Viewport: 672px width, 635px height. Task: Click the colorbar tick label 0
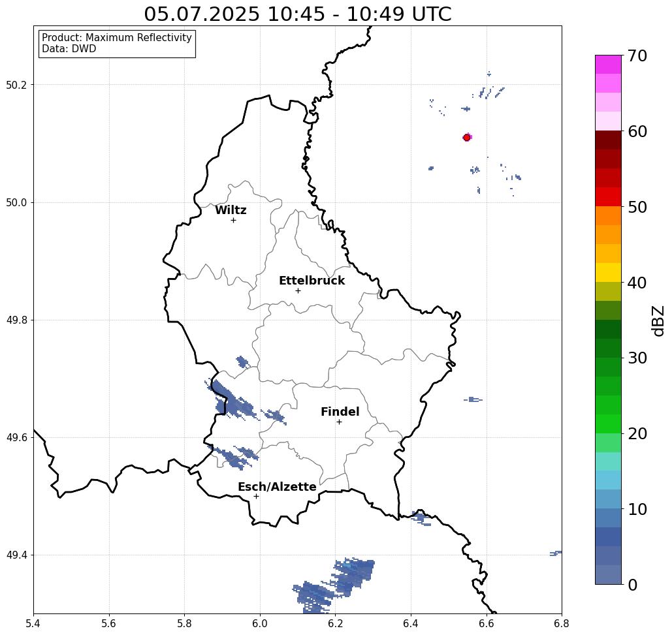pos(633,585)
